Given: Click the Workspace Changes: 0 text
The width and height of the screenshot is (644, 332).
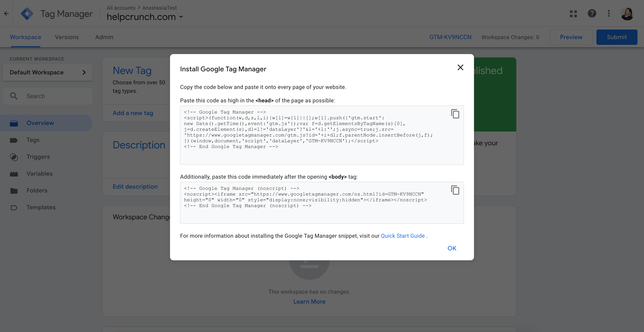Looking at the screenshot, I should pos(510,37).
